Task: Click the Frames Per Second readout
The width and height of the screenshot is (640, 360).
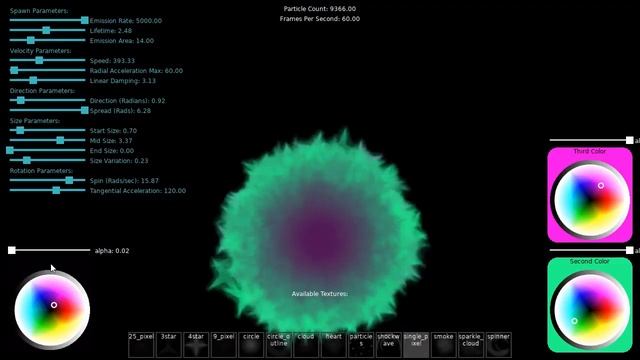Action: point(320,19)
